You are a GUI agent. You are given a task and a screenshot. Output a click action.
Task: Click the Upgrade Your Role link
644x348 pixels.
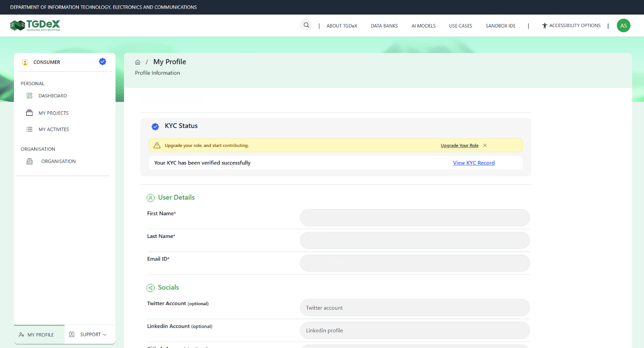[459, 145]
